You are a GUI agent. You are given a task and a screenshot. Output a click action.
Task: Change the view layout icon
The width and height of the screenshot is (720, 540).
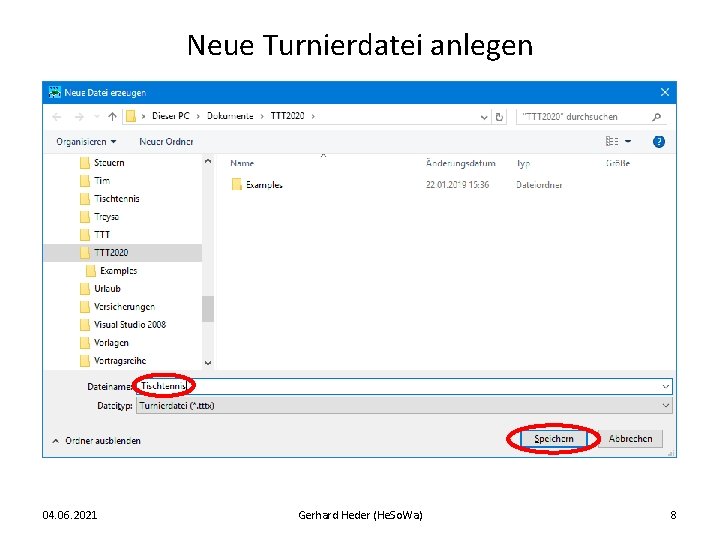coord(612,141)
